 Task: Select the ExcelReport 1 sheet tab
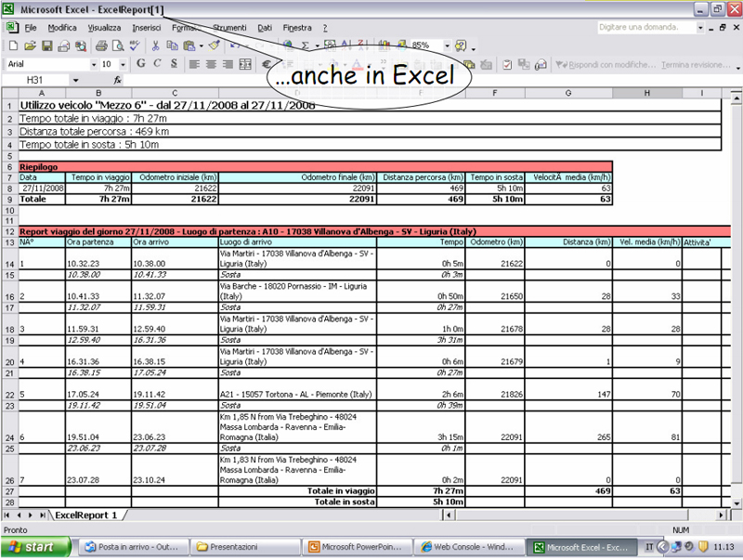coord(85,515)
